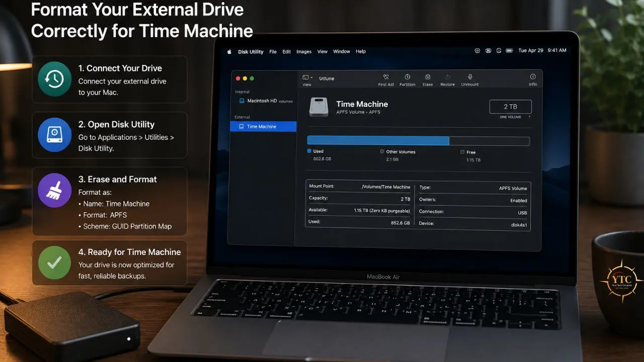Click the empty free part of usage bar

pos(489,141)
